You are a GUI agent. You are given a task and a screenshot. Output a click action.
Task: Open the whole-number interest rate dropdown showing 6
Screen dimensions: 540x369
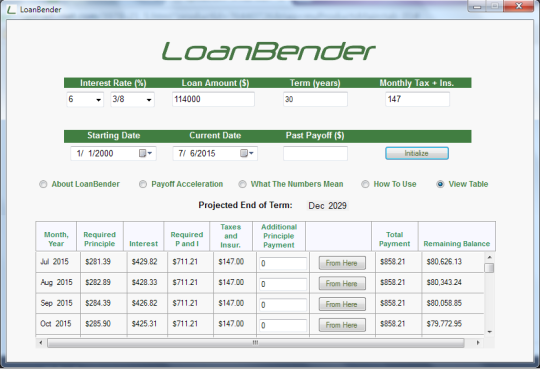pyautogui.click(x=85, y=99)
